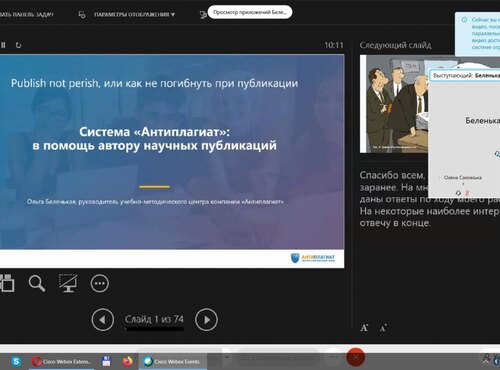Open more slideshow options ellipsis

click(100, 284)
